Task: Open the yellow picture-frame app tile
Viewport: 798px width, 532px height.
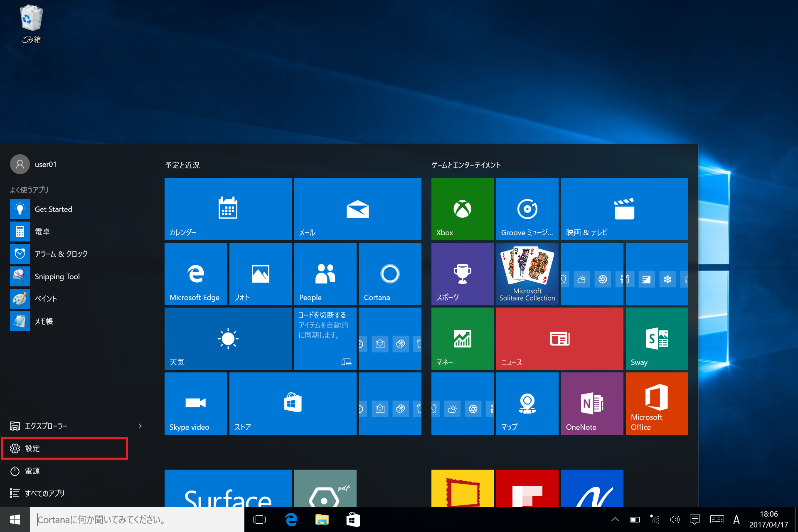Action: (x=462, y=488)
